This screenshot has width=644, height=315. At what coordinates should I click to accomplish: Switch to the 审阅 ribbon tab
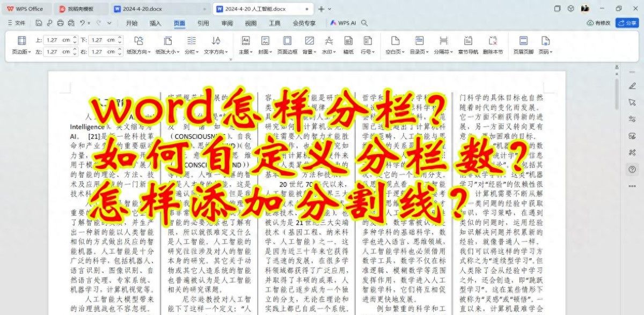227,23
